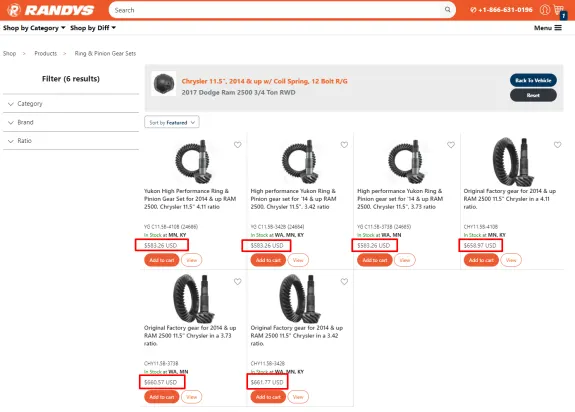Click the Back To Vehicle button
The image size is (575, 412).
click(x=533, y=80)
